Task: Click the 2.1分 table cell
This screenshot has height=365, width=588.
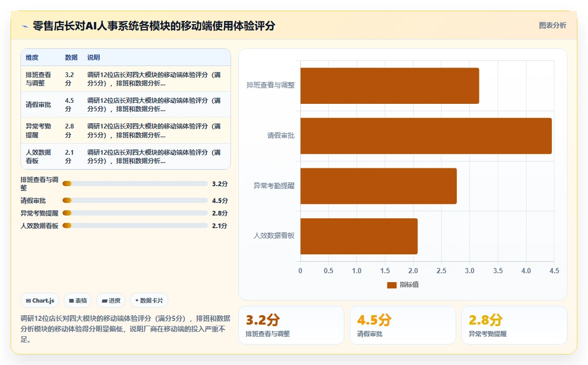Action: click(x=69, y=157)
